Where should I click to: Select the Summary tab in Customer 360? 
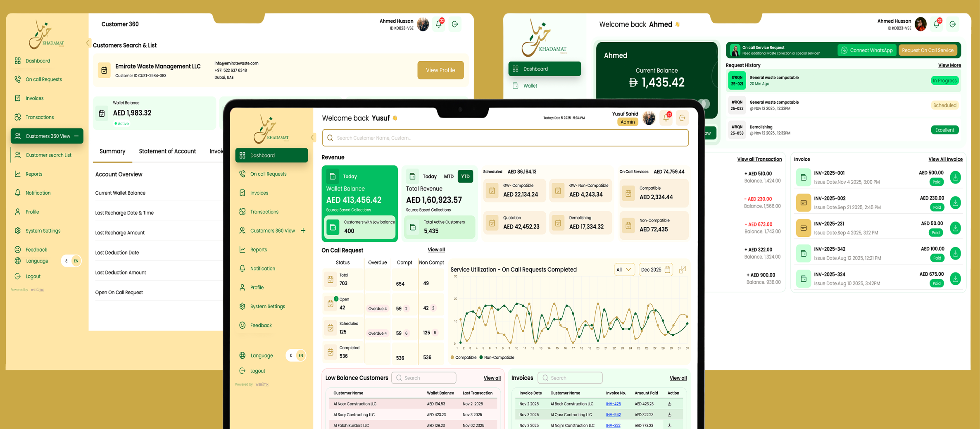pos(112,151)
